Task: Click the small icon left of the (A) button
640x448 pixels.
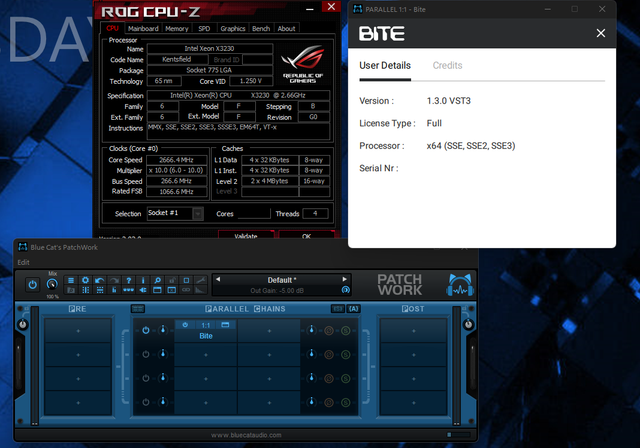Action: (338, 309)
